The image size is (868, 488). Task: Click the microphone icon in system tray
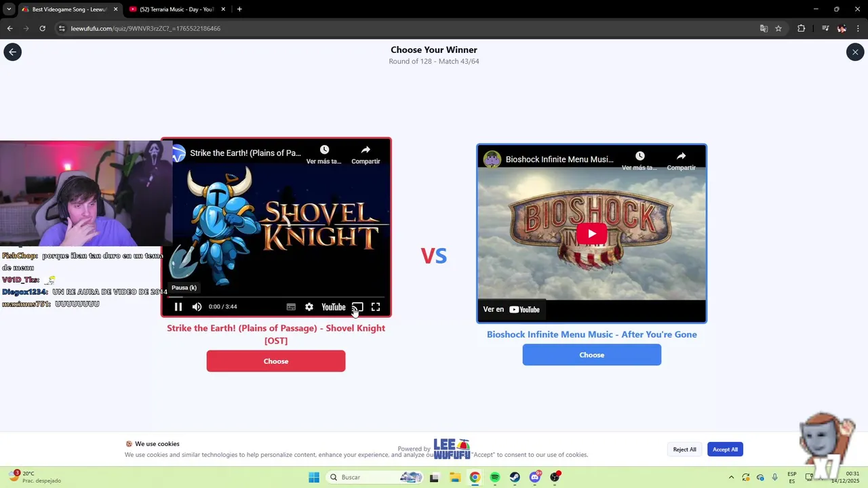pos(774,477)
